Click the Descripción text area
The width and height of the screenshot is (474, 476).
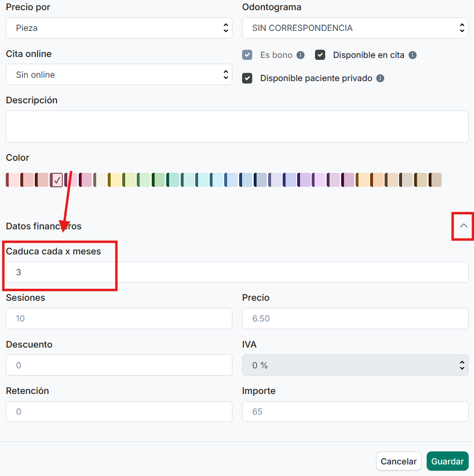coord(237,127)
